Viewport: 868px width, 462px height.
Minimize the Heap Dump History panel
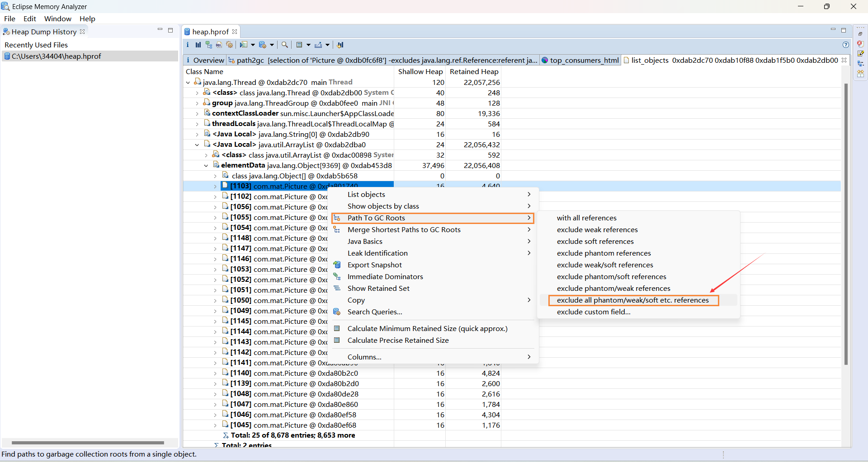160,30
